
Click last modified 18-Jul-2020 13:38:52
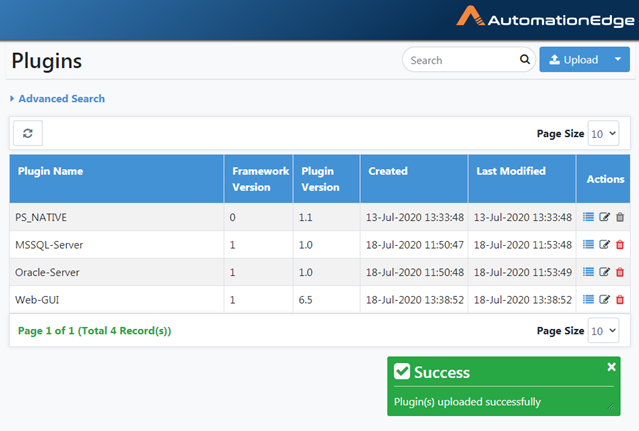tap(523, 300)
